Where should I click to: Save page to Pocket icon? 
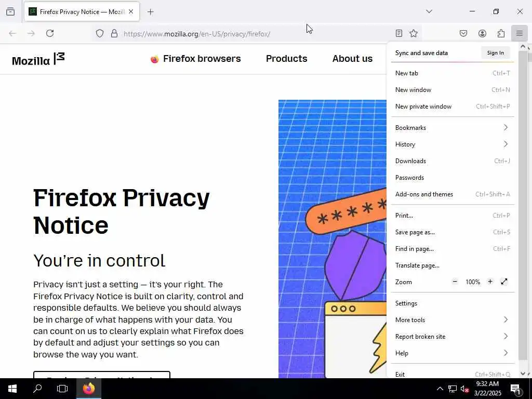pyautogui.click(x=463, y=33)
